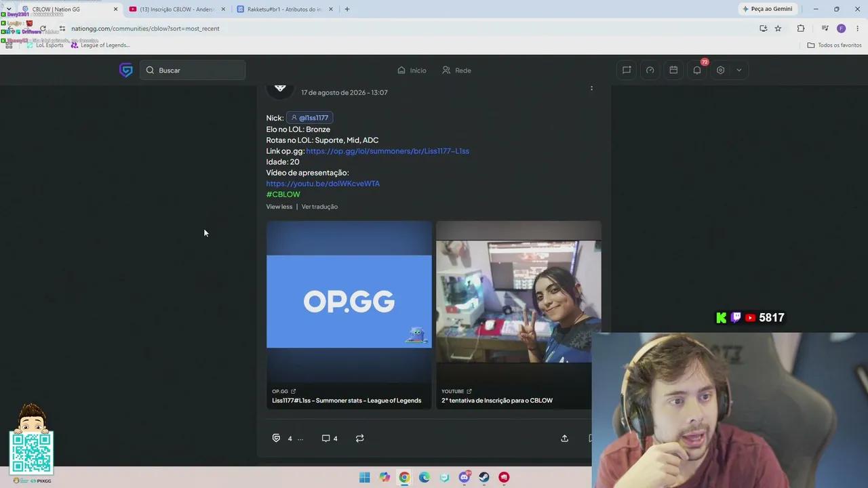Click the install app icon in address bar
The image size is (868, 488).
[763, 28]
